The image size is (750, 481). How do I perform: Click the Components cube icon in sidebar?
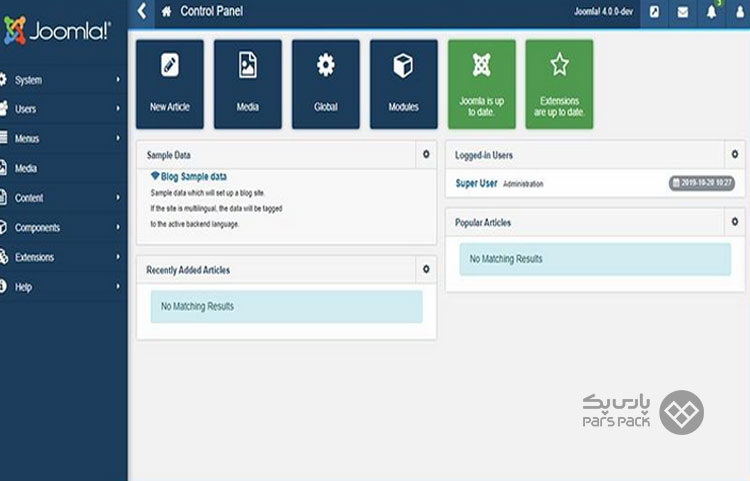[3, 227]
